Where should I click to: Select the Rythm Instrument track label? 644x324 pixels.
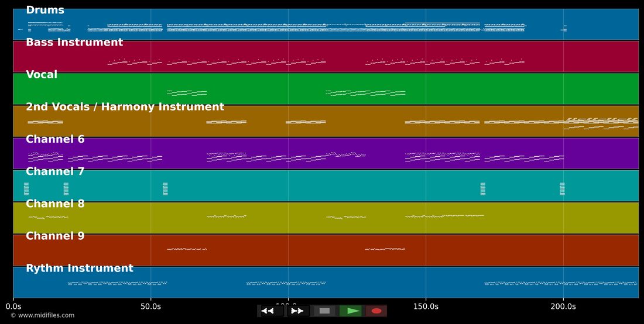tap(80, 268)
